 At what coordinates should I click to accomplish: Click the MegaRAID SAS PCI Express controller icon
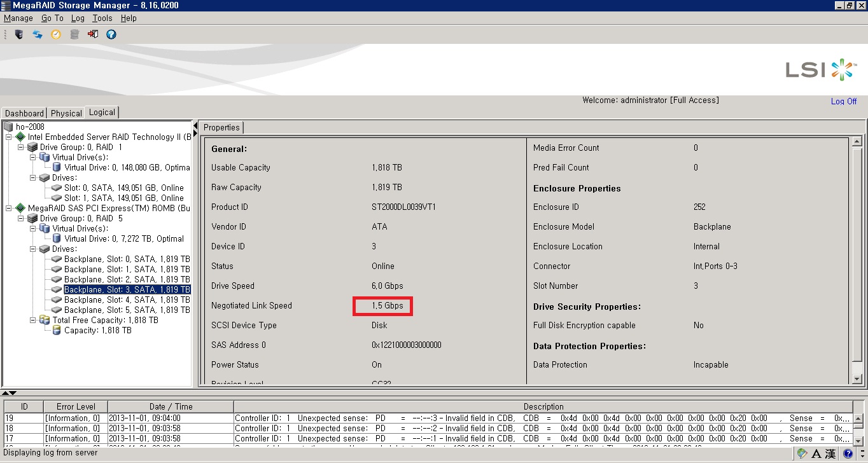(20, 208)
